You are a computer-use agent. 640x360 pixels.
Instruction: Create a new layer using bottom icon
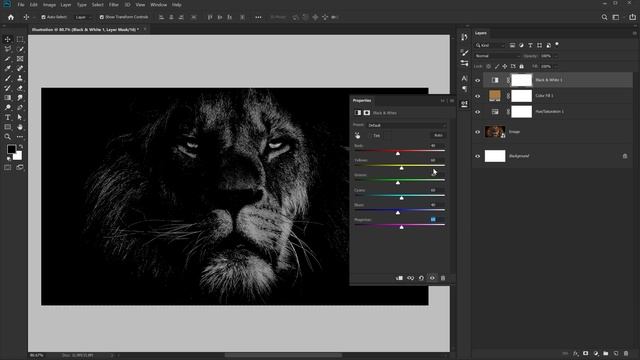616,353
